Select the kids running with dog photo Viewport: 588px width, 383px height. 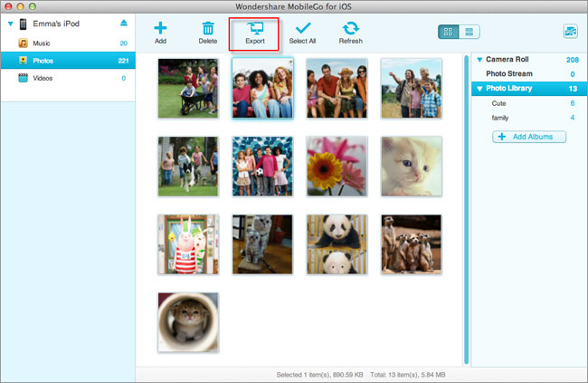coord(188,167)
